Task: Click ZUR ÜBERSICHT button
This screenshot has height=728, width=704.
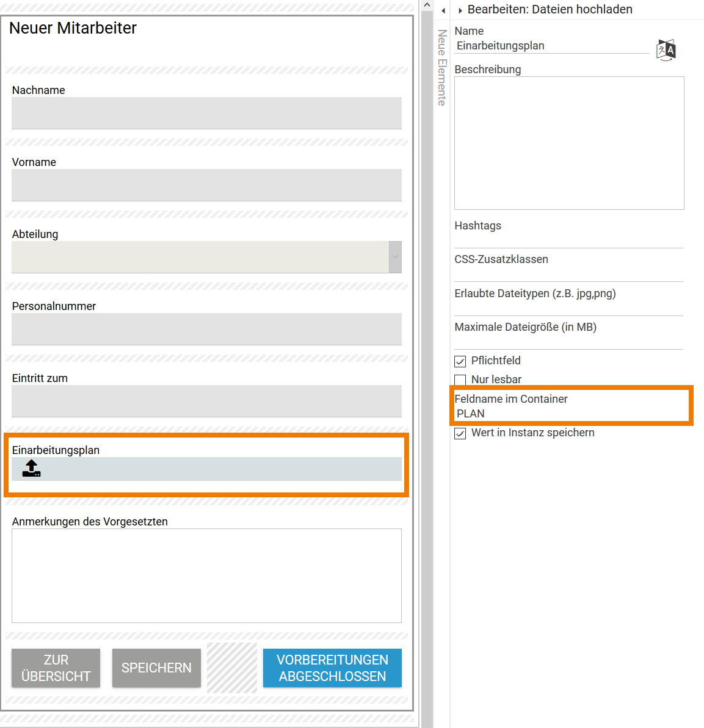Action: tap(56, 668)
